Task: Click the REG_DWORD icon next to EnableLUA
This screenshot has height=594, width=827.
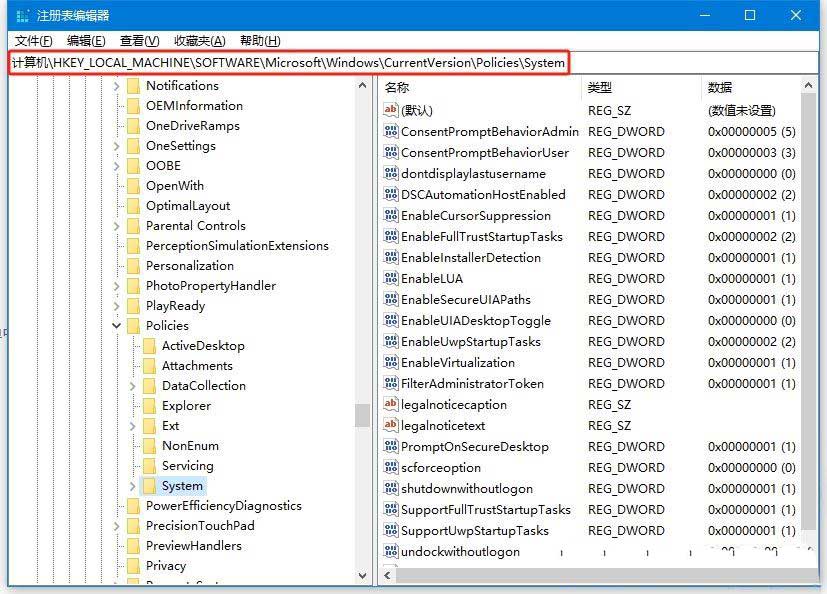Action: click(390, 278)
